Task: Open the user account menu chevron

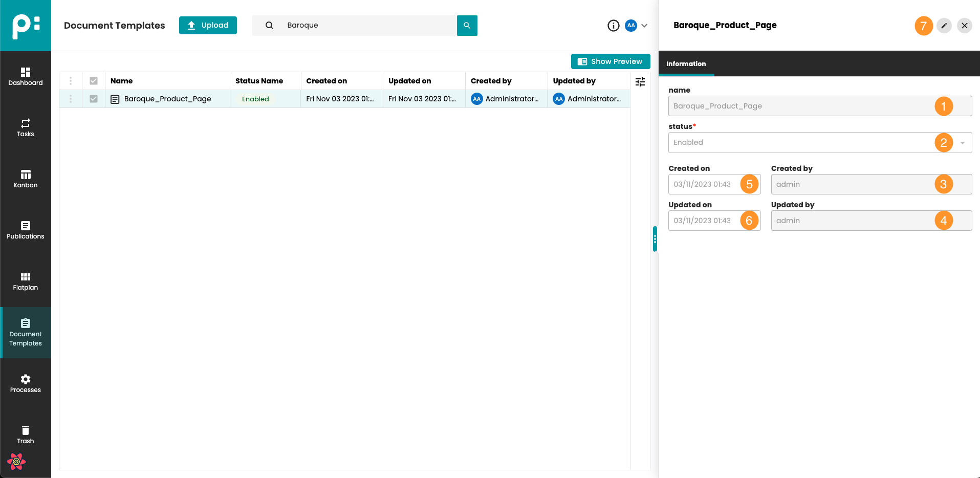Action: 644,26
